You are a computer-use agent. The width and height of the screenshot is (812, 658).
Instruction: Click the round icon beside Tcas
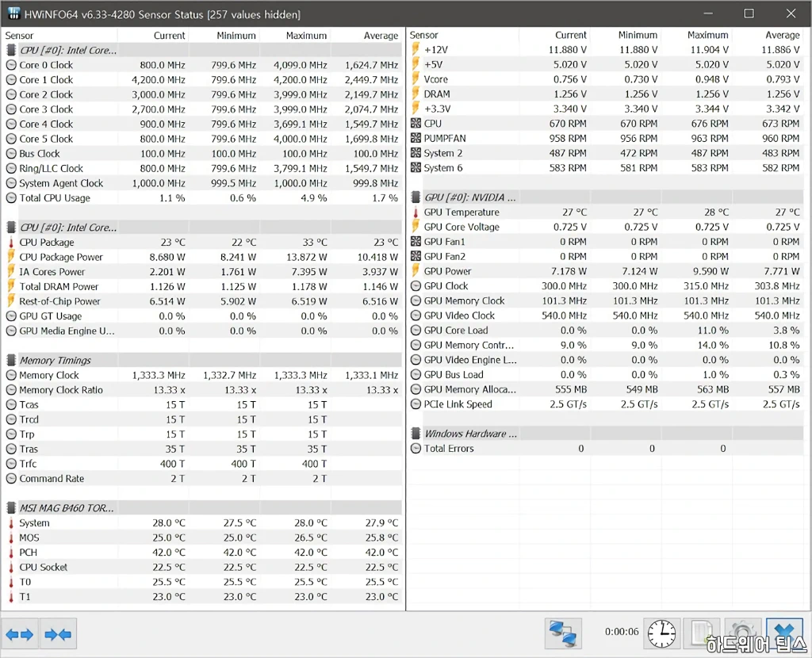tap(11, 405)
